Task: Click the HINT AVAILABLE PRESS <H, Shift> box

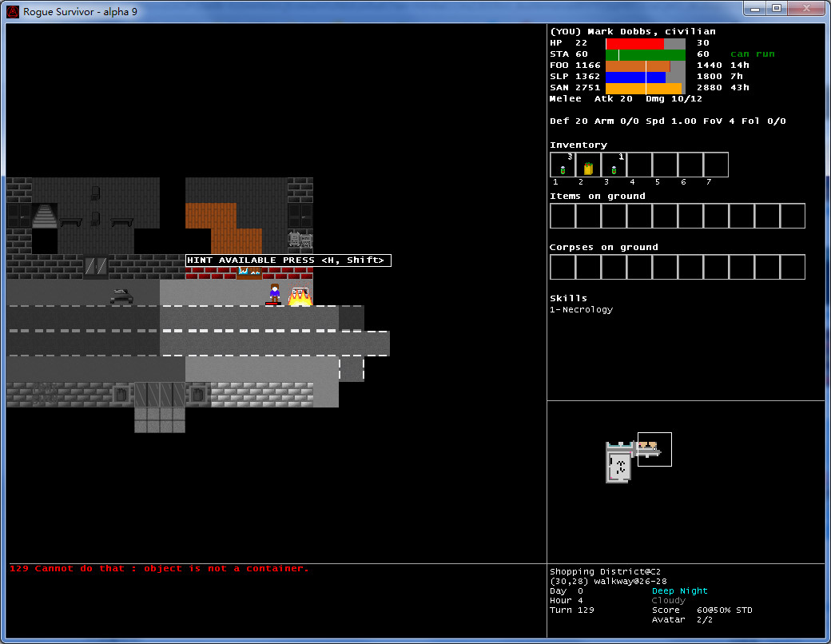Action: (x=288, y=260)
